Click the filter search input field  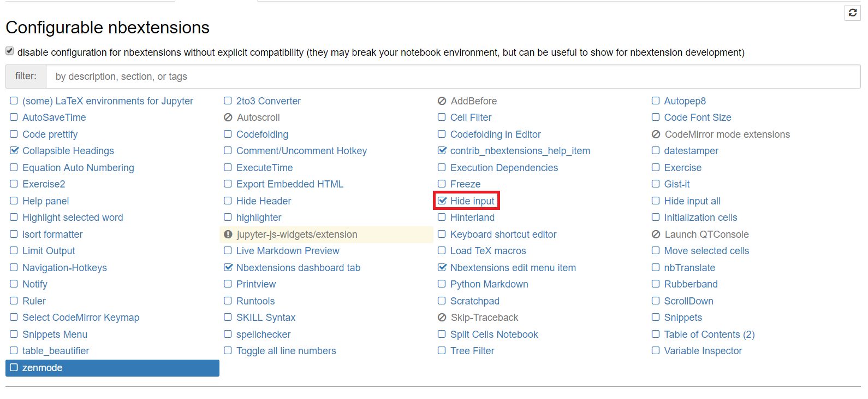point(453,77)
